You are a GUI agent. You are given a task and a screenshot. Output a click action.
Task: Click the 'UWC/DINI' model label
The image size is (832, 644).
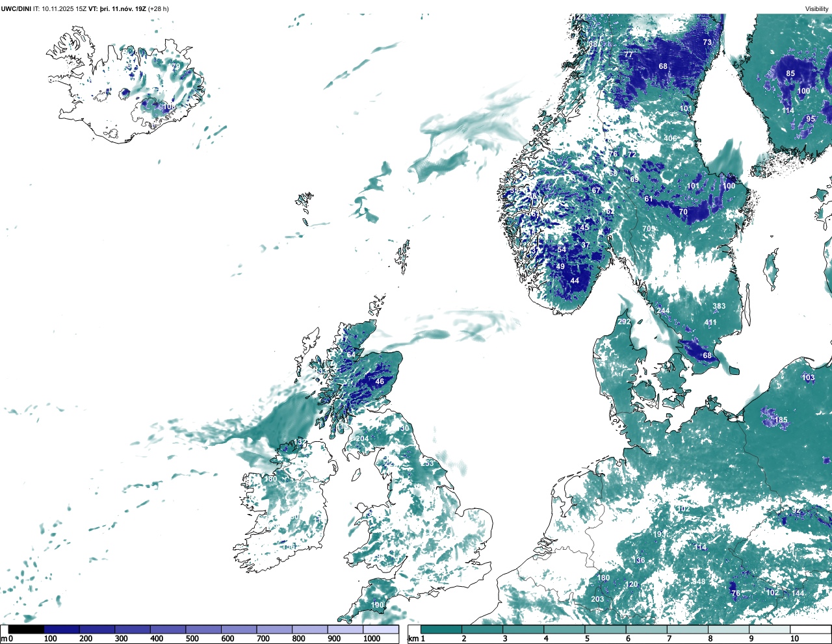click(x=16, y=8)
